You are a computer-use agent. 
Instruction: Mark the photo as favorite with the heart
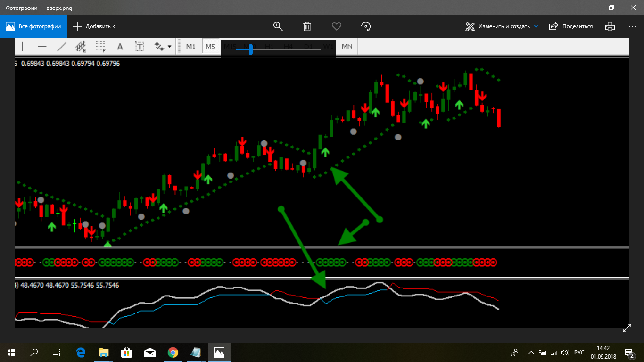point(336,26)
